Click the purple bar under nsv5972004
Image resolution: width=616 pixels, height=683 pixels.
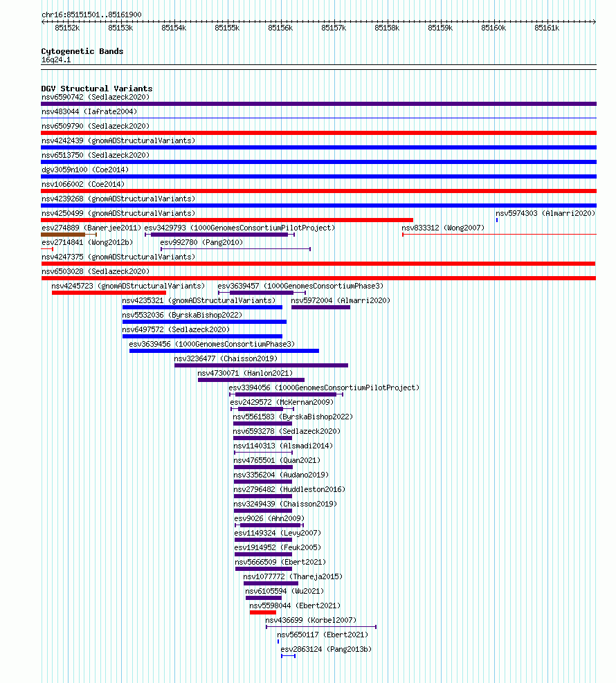click(320, 307)
